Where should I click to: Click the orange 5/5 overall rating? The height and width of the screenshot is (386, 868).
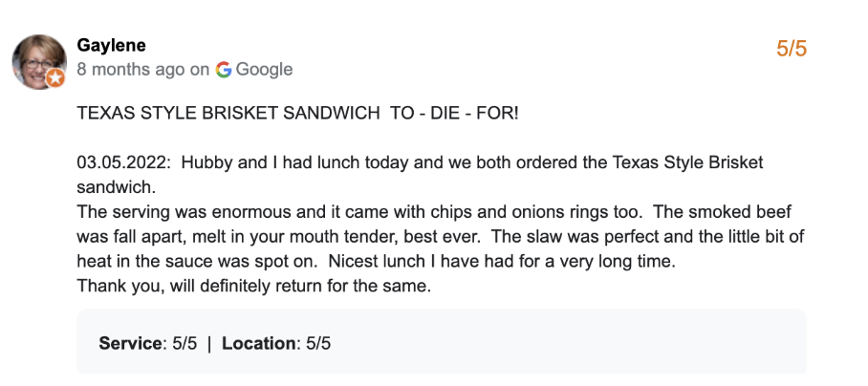tap(791, 49)
